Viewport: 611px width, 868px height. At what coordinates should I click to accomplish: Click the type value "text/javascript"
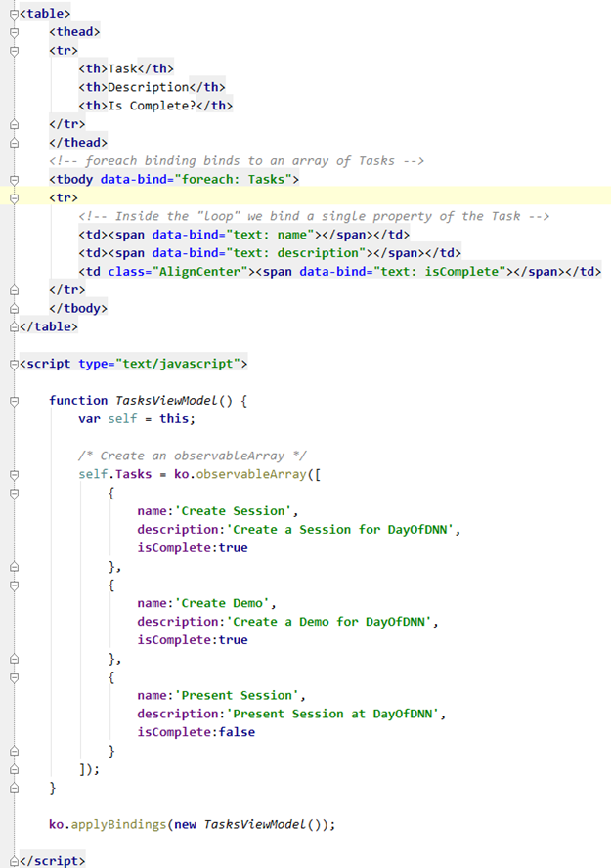pos(178,364)
